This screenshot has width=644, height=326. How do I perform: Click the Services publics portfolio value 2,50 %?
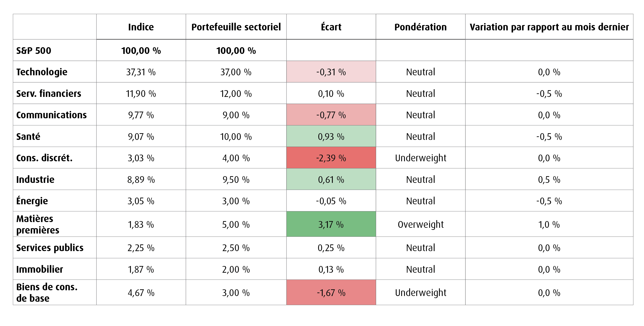point(236,248)
